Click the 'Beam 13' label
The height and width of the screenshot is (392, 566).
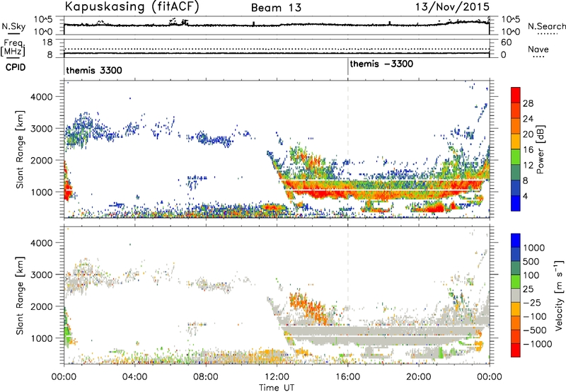click(276, 8)
